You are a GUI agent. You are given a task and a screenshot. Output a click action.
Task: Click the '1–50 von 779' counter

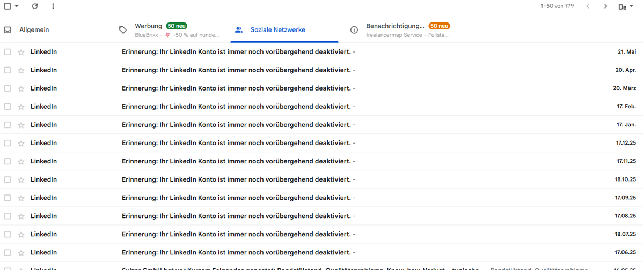(557, 6)
